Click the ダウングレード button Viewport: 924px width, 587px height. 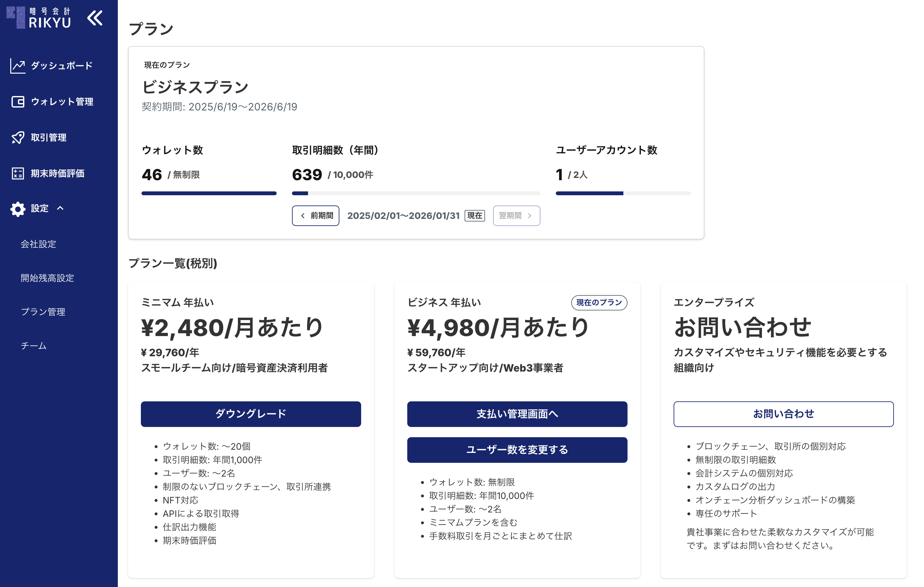[x=251, y=414]
